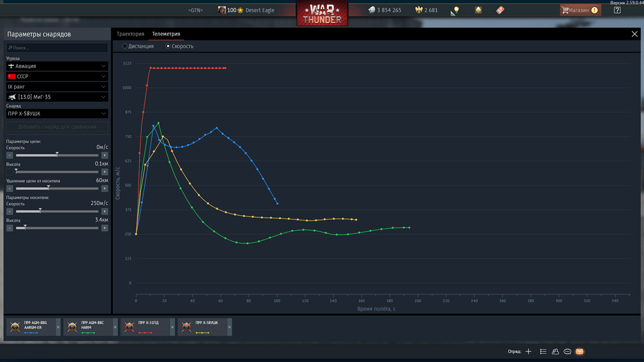
Task: Switch to the Траектория tab
Action: click(x=130, y=33)
